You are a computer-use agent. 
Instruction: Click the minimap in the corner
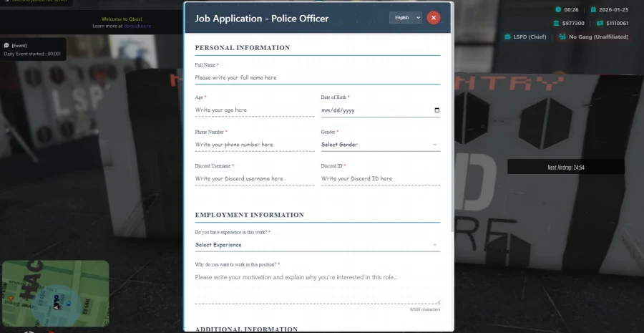tap(55, 294)
